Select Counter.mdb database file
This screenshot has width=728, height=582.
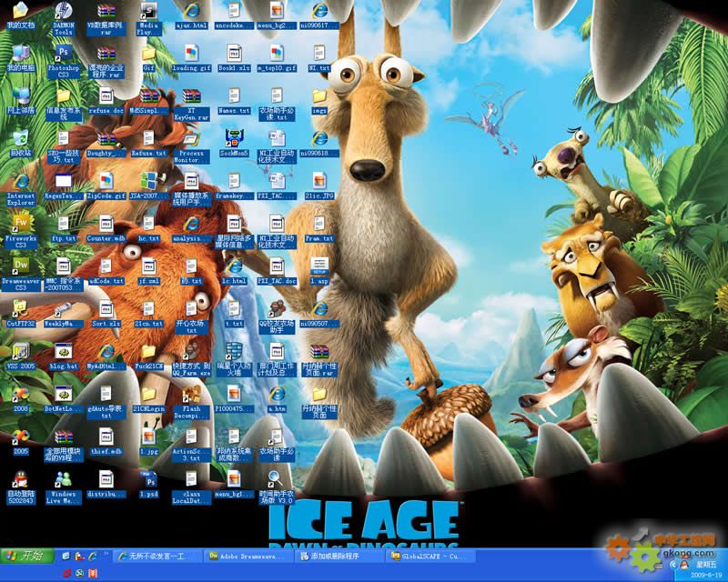tap(106, 229)
